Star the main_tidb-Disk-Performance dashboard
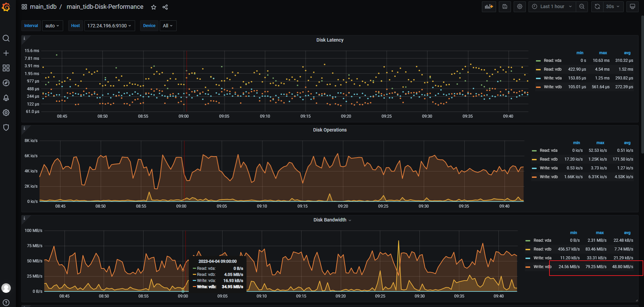 [x=154, y=7]
